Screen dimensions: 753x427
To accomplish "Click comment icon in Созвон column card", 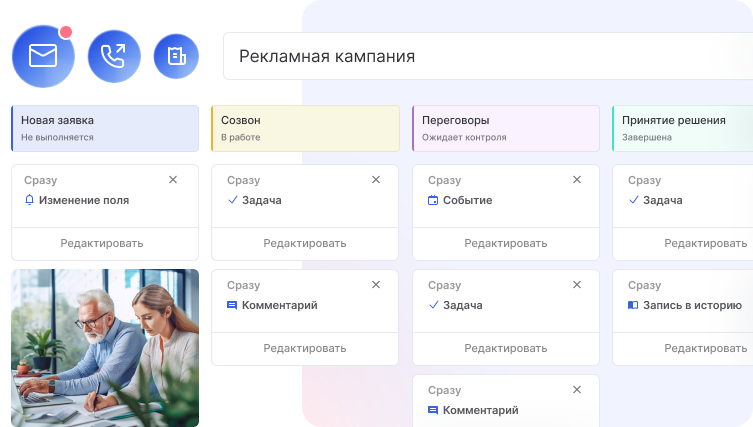I will pos(232,305).
